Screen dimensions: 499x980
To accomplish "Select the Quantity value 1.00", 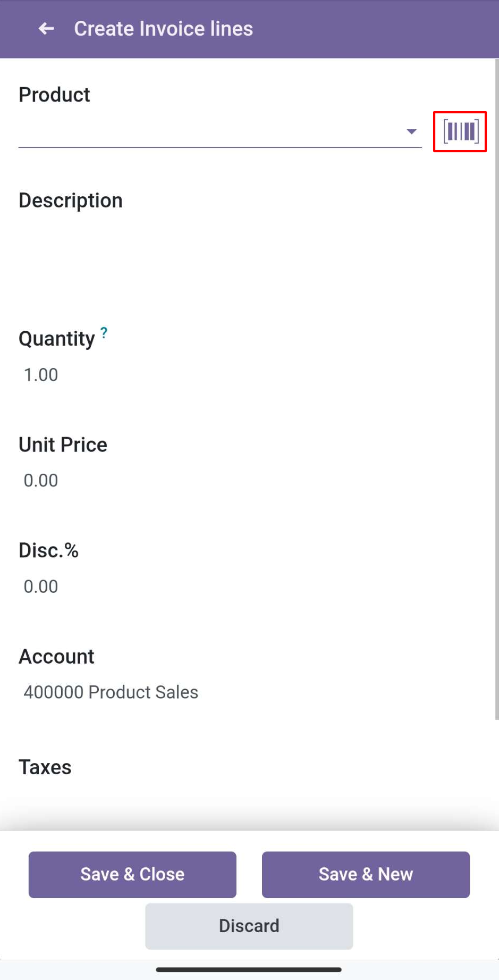I will (x=41, y=375).
